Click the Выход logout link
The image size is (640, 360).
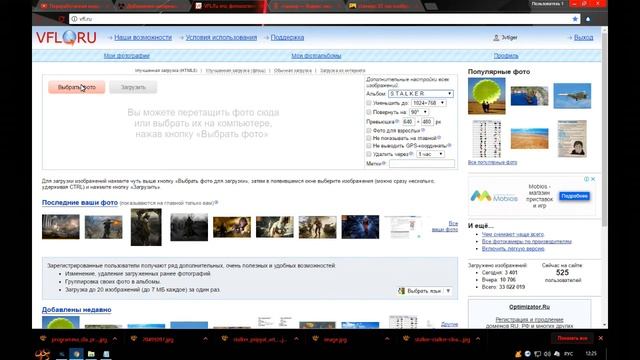[x=584, y=38]
